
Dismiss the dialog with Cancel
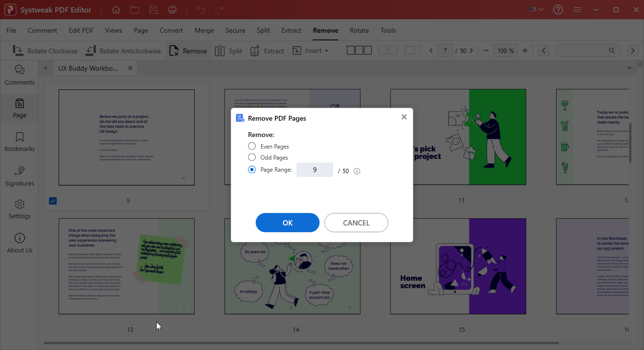coord(356,223)
